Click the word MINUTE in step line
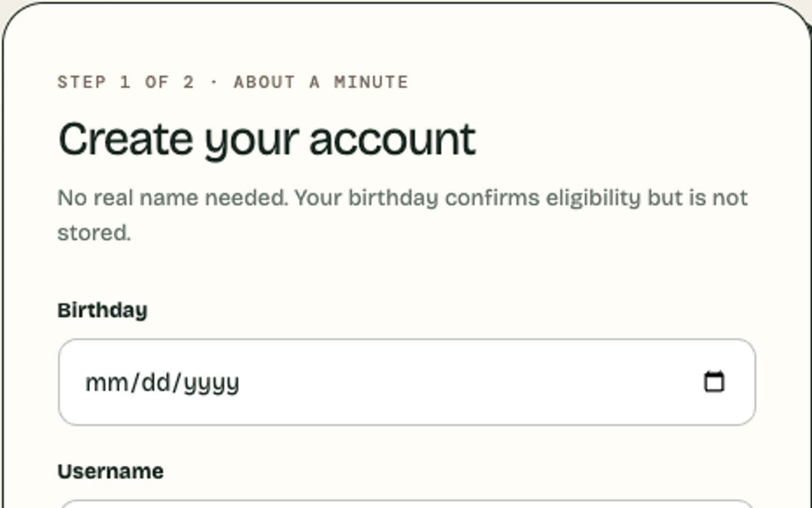812x508 pixels. (371, 82)
